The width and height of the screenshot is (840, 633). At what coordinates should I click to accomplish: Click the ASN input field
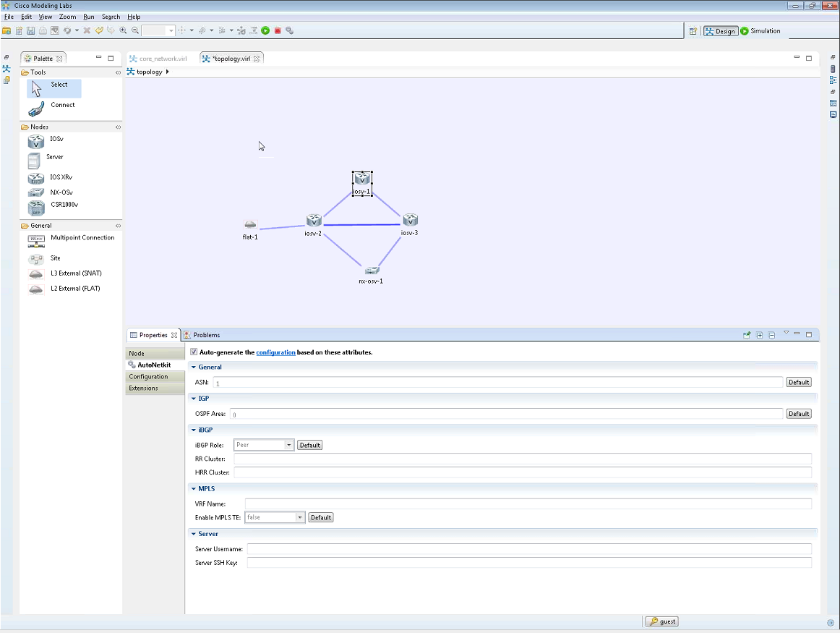point(497,382)
